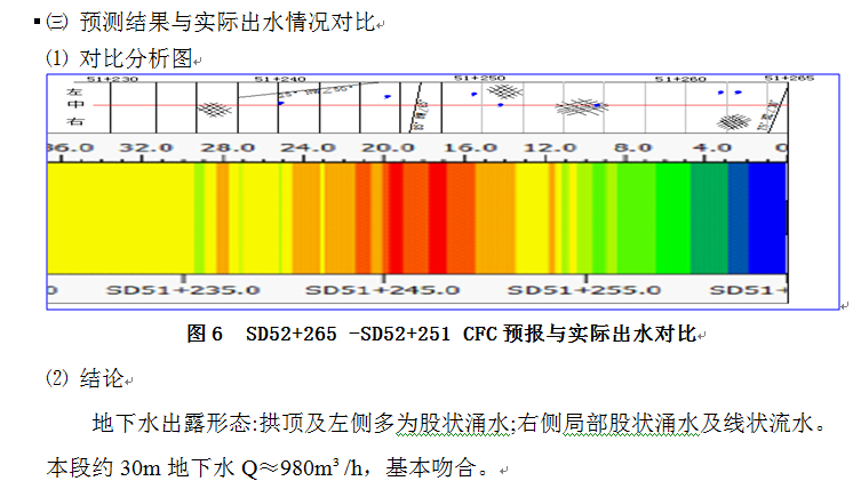The width and height of the screenshot is (862, 490).
Task: Click the chainage label SD51+255.0
Action: click(584, 290)
